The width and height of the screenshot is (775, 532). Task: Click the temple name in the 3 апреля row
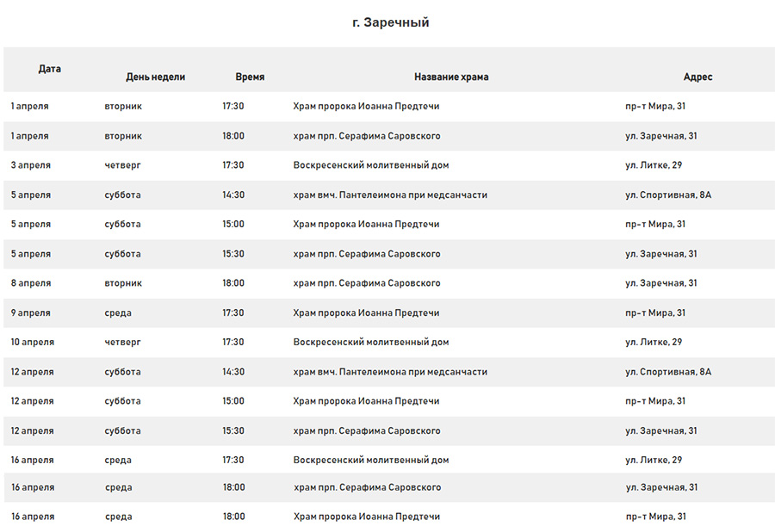(370, 165)
